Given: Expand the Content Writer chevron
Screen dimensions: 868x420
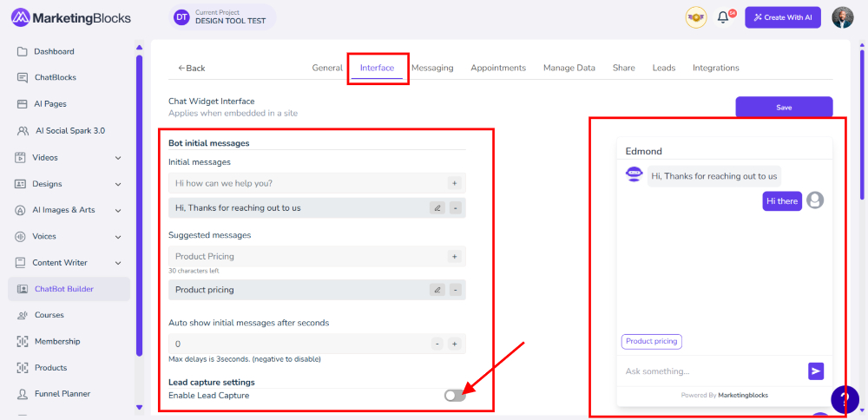Looking at the screenshot, I should click(x=118, y=263).
